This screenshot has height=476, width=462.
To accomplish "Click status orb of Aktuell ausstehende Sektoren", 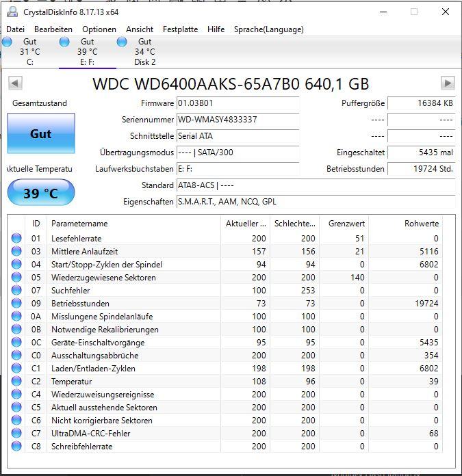I will [x=16, y=408].
